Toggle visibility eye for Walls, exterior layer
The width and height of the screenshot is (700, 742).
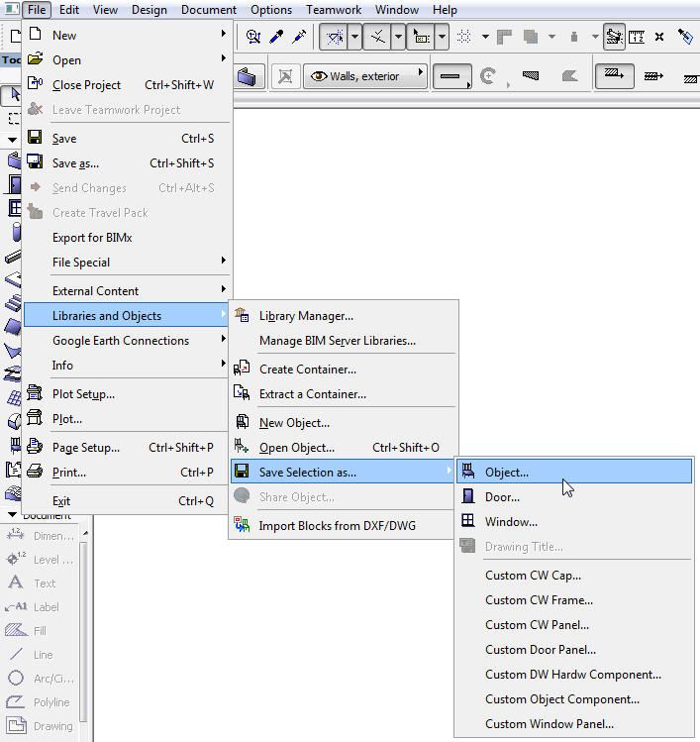319,76
